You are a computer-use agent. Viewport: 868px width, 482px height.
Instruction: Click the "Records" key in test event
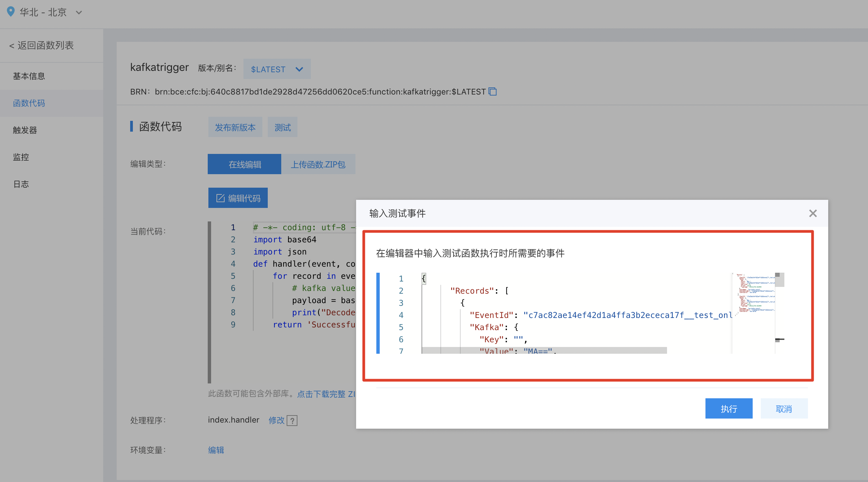pyautogui.click(x=472, y=291)
